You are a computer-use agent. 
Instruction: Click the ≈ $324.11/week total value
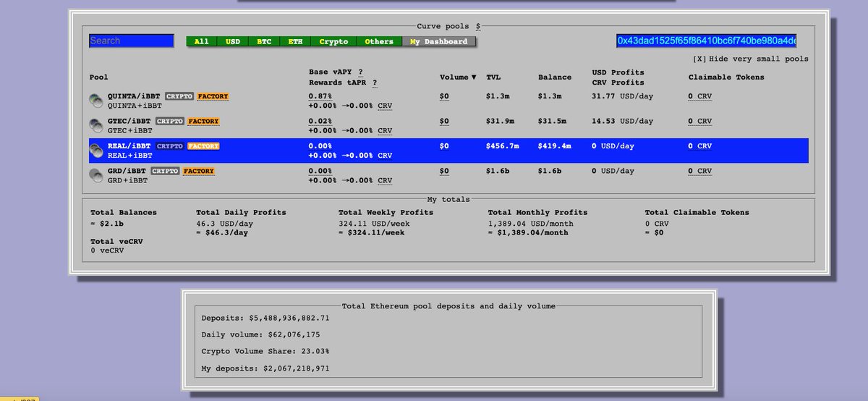pos(371,235)
